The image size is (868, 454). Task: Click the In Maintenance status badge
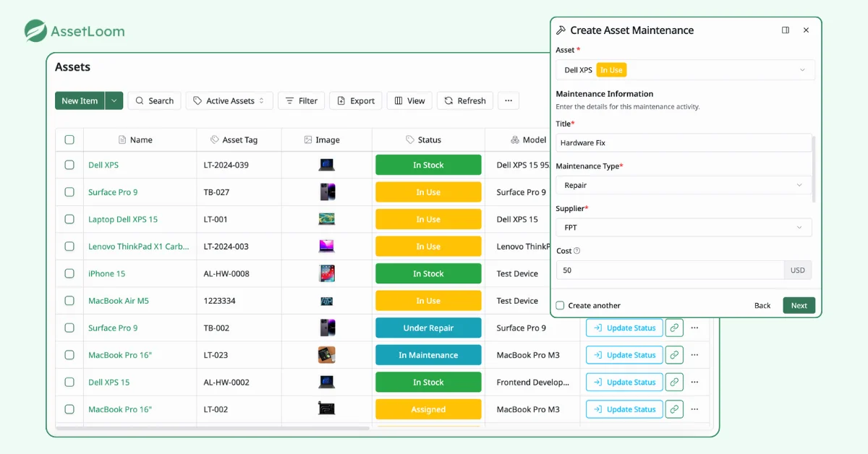[x=428, y=355]
